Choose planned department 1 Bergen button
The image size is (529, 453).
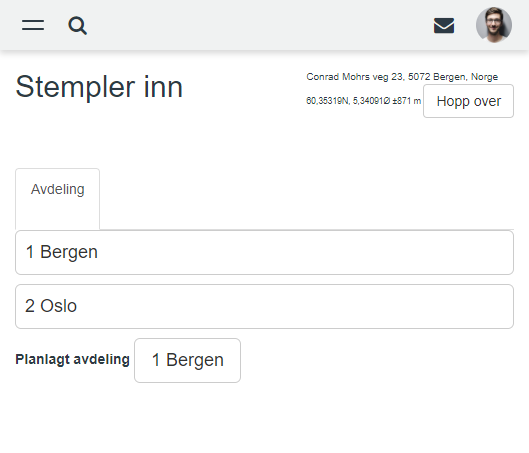coord(187,360)
